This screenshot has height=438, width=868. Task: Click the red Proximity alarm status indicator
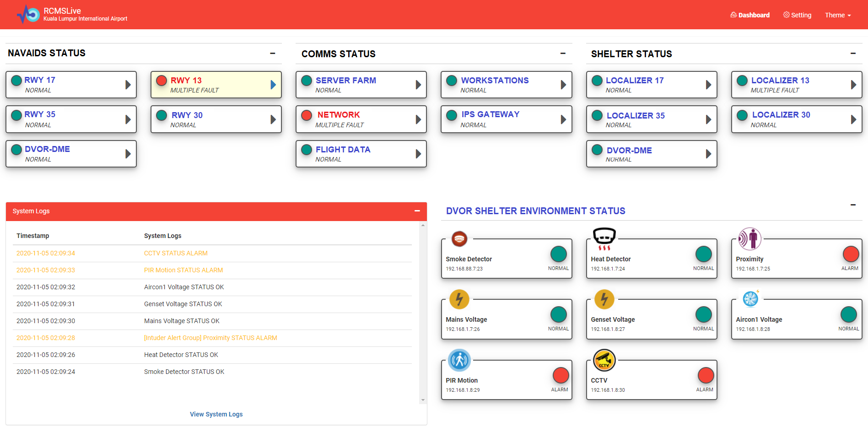[851, 254]
